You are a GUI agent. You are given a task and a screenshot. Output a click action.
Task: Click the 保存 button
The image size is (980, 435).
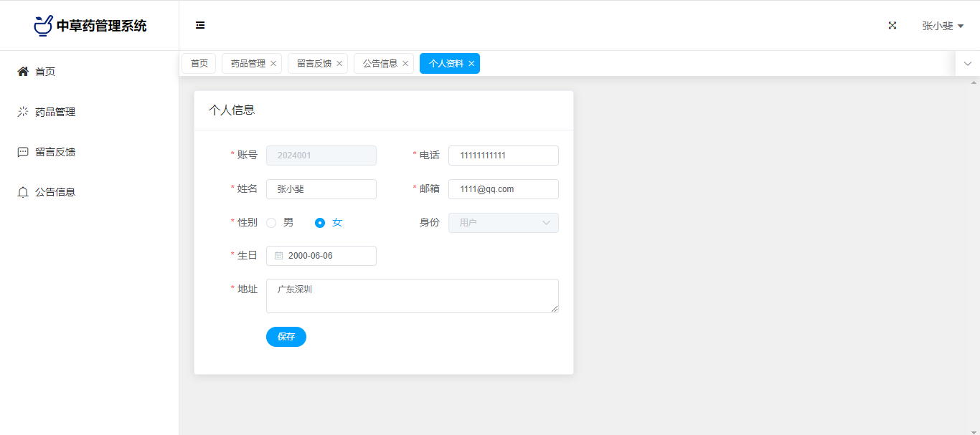(x=286, y=337)
